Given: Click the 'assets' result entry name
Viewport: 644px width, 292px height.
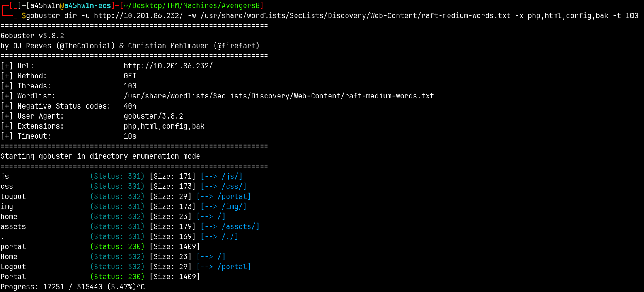Looking at the screenshot, I should pyautogui.click(x=13, y=227).
